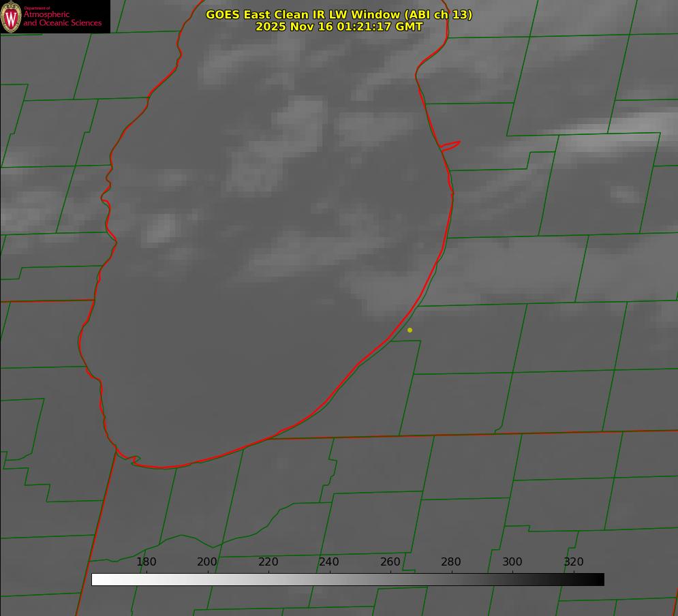Screen dimensions: 678x616
Task: Click the small red peninsula on the eastern shore
Action: pyautogui.click(x=451, y=145)
